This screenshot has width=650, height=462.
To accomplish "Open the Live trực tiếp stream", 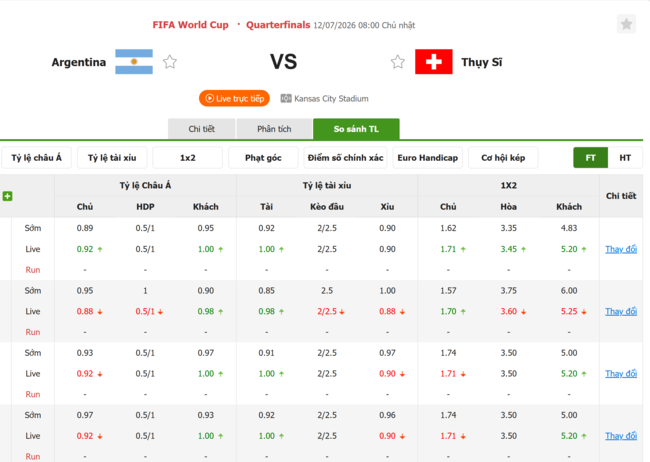I will click(x=234, y=98).
